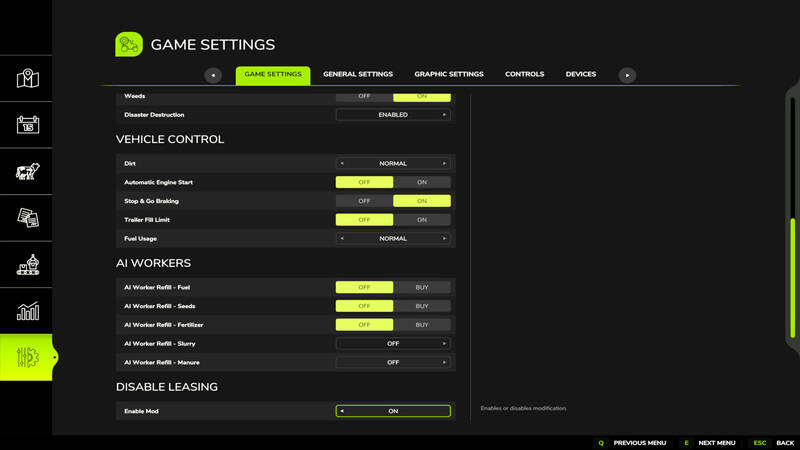The height and width of the screenshot is (450, 800).
Task: Open the calendar icon in the sidebar
Action: click(28, 125)
